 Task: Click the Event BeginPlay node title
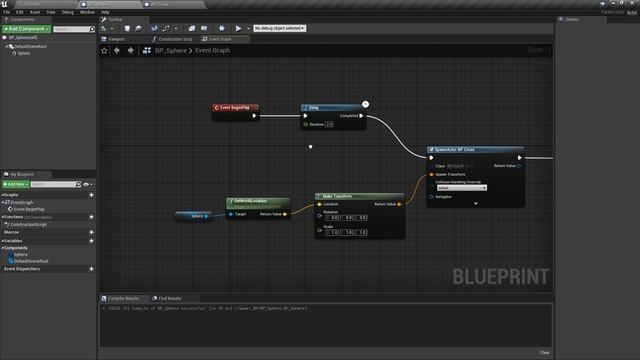[235, 108]
